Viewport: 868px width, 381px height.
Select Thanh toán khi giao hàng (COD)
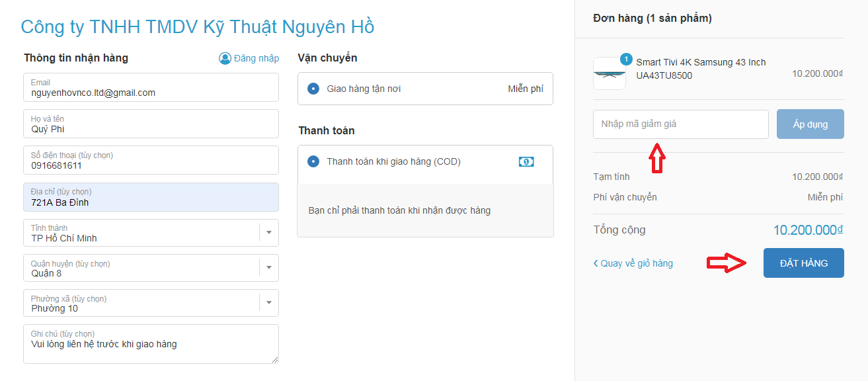(313, 161)
